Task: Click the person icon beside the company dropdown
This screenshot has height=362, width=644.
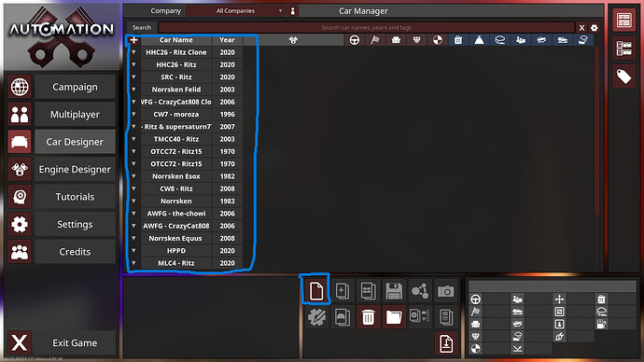Action: pyautogui.click(x=293, y=11)
